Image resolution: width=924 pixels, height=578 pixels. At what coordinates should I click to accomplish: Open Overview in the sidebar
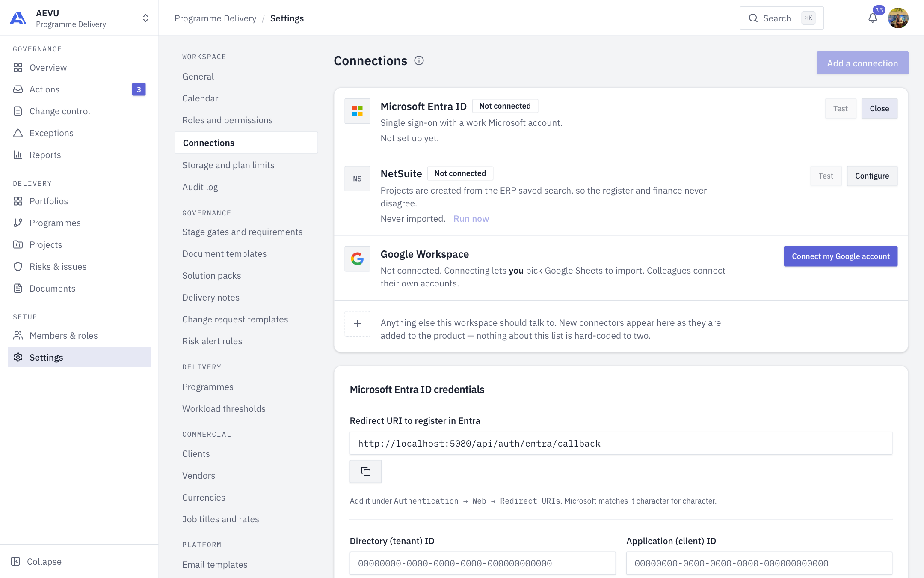(79, 68)
